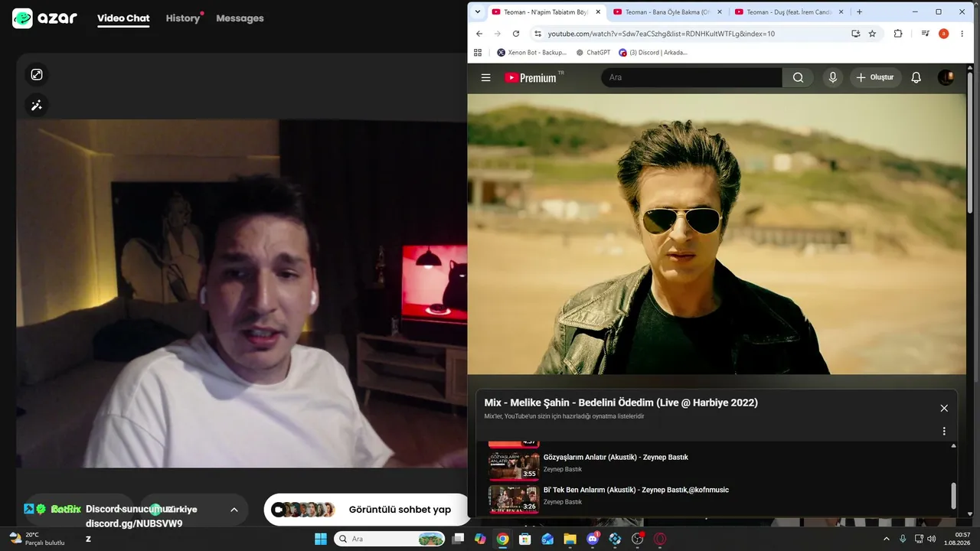The image size is (980, 551).
Task: Expand the Azar user info chevron
Action: point(234,510)
